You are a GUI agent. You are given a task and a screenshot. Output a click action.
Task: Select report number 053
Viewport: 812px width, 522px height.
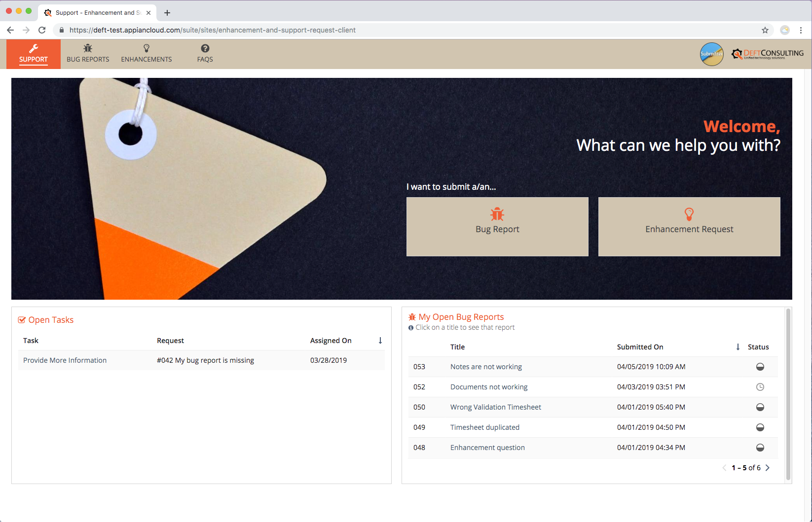pyautogui.click(x=419, y=367)
